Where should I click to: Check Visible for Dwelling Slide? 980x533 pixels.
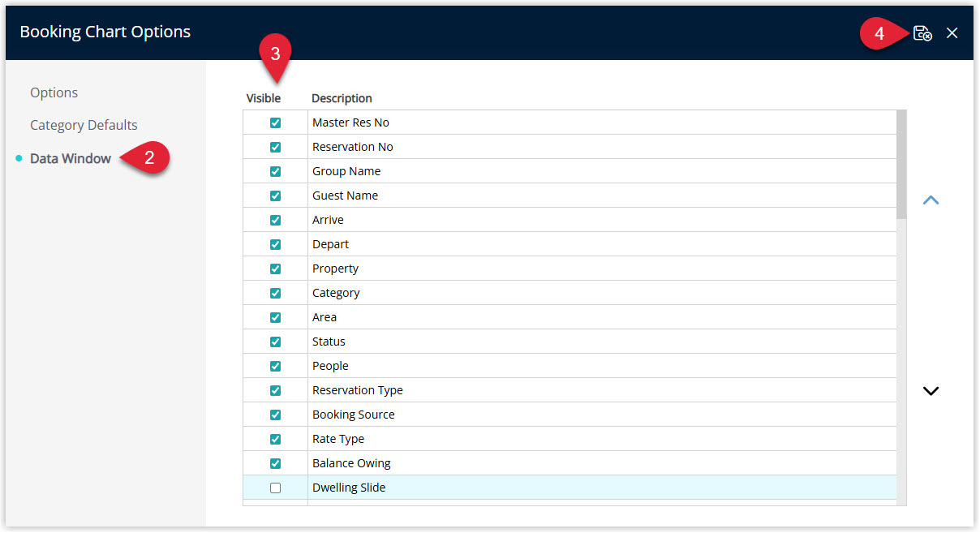(275, 488)
